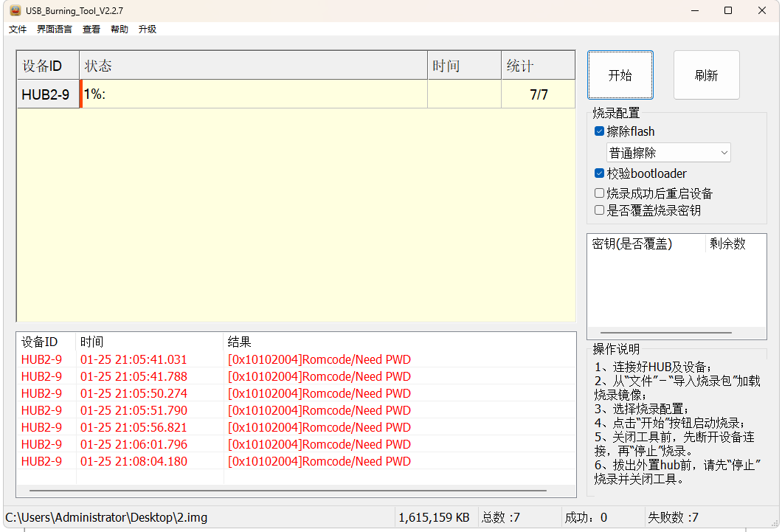Enable 烧录成功后重启设备 checkbox

click(x=599, y=193)
